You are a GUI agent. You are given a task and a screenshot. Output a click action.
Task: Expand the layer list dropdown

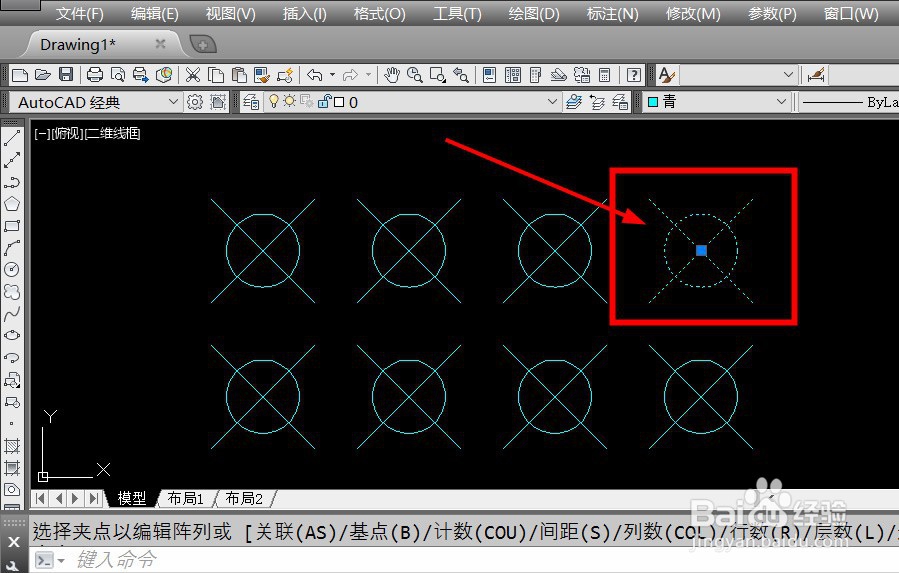click(552, 102)
